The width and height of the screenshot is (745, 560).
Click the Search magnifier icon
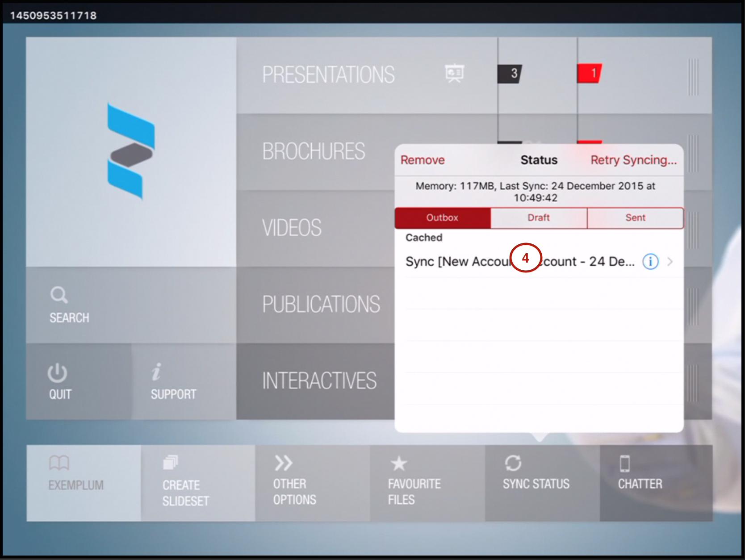[x=59, y=295]
